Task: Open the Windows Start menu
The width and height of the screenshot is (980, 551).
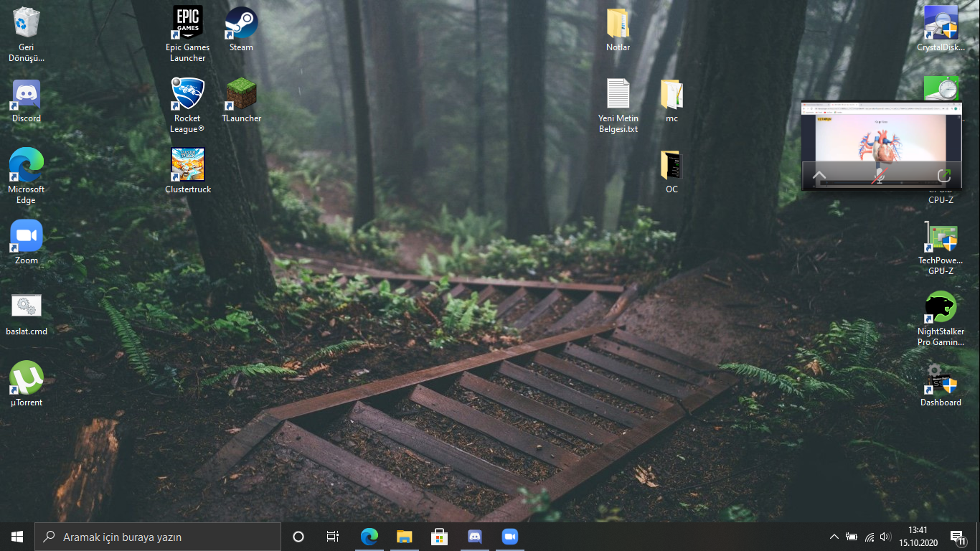Action: 17,537
